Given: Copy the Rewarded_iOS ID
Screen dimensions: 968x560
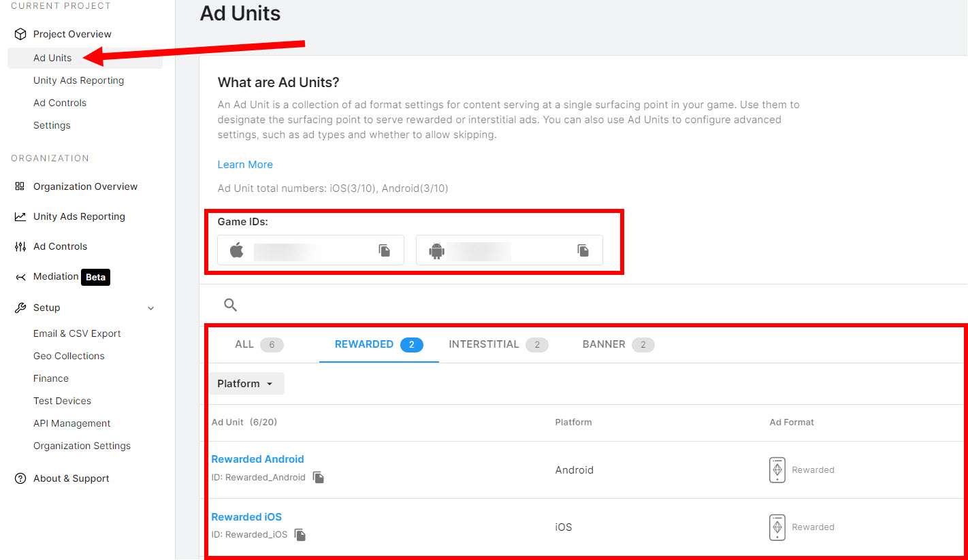Looking at the screenshot, I should click(300, 535).
